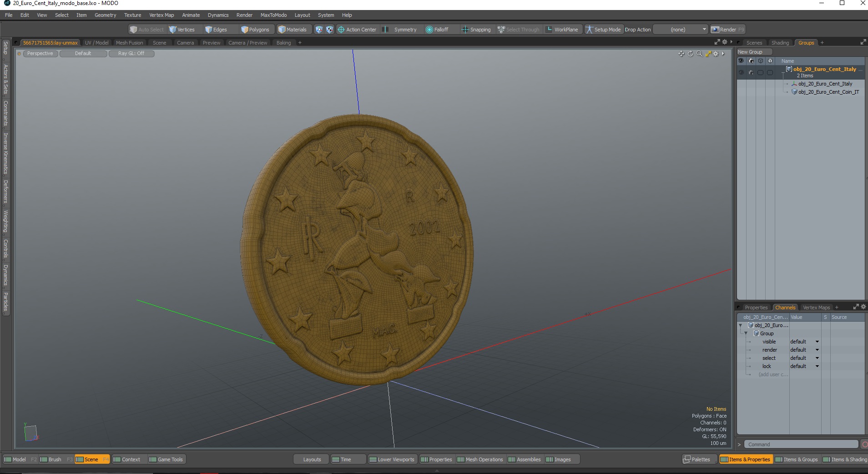Open Falloff options
The width and height of the screenshot is (868, 474).
pos(437,30)
